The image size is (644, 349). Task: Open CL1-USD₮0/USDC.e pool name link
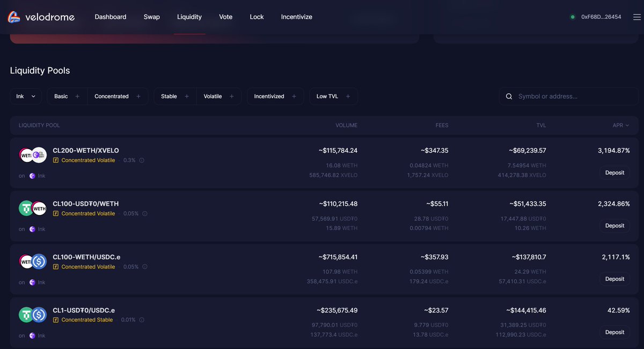tap(84, 310)
